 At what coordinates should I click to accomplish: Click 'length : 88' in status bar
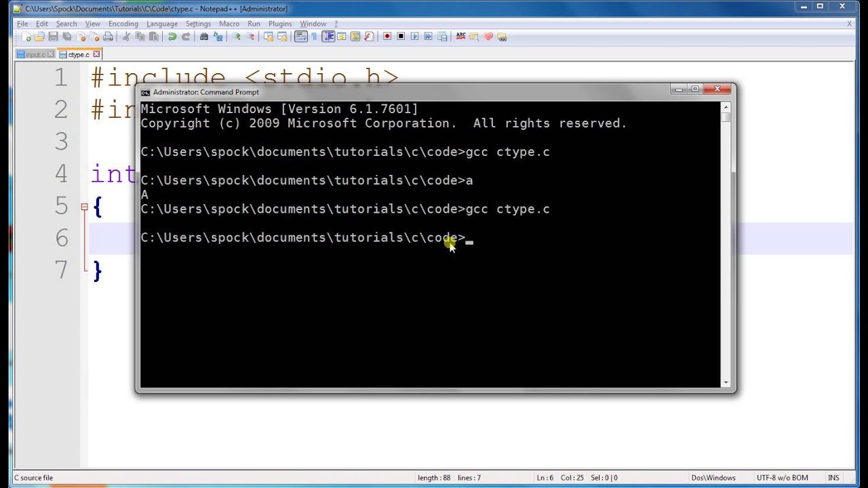(434, 478)
